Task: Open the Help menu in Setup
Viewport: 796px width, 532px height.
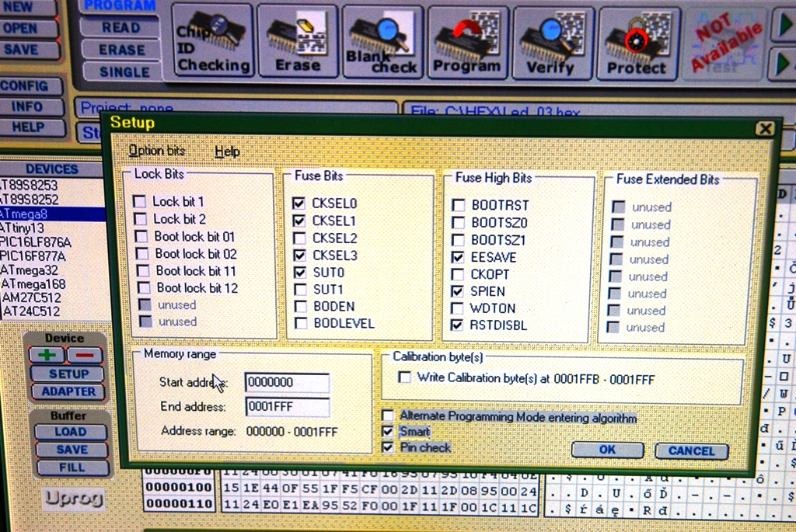Action: (227, 151)
